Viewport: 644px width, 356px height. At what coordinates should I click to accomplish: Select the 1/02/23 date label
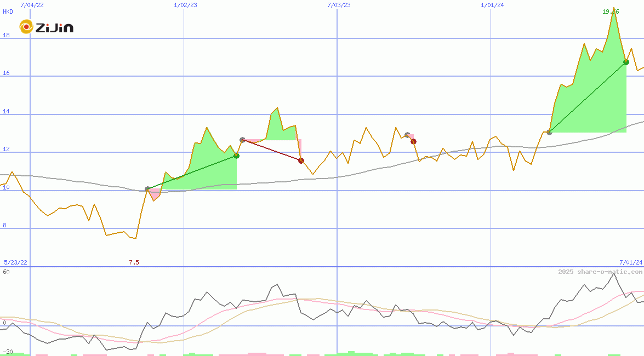click(185, 5)
